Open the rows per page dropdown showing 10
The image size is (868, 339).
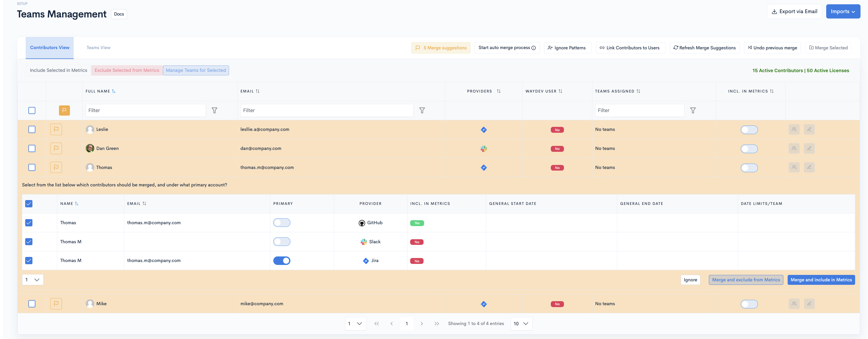(x=521, y=323)
